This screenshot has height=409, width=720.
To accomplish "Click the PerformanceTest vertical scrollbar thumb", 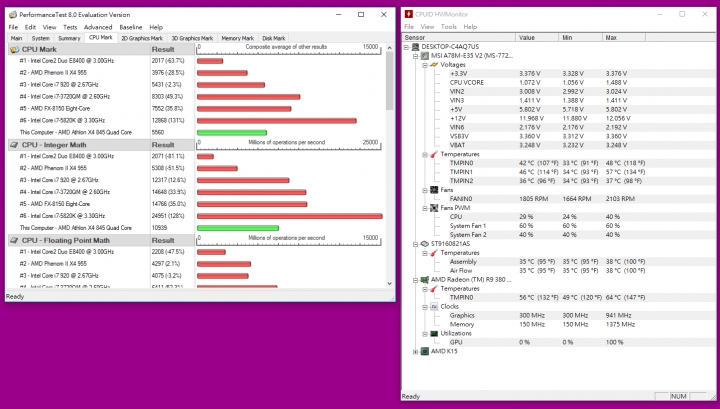I will click(x=389, y=81).
